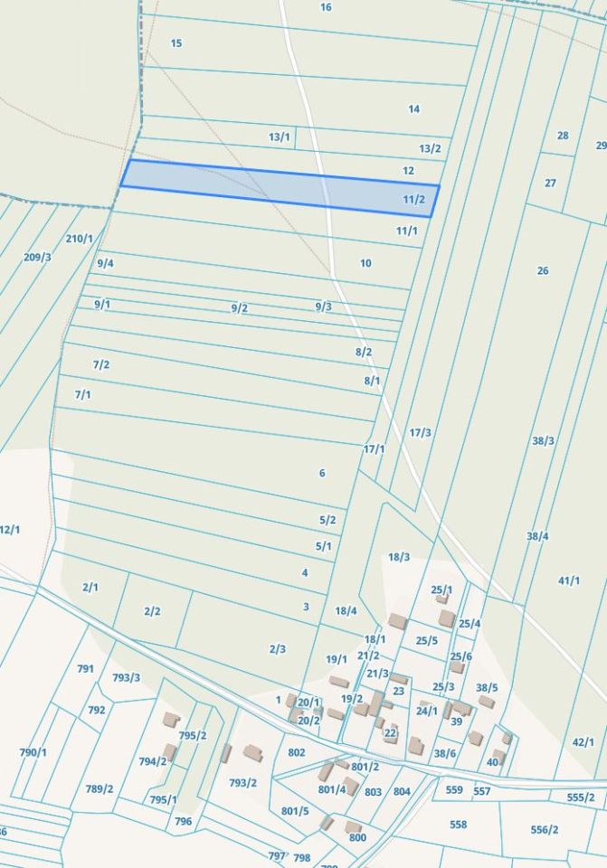Click parcel label 5/1

(324, 546)
